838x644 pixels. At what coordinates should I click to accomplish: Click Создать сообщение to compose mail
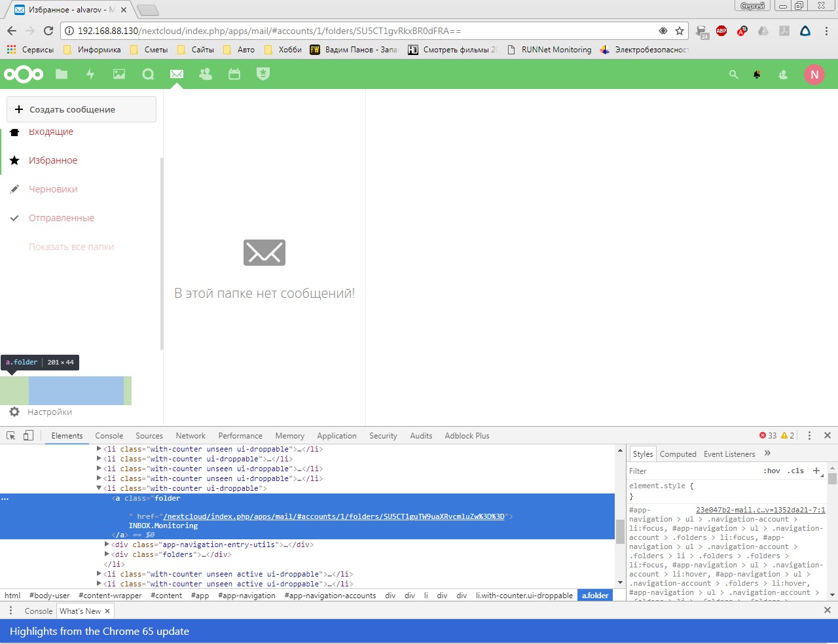pyautogui.click(x=81, y=109)
